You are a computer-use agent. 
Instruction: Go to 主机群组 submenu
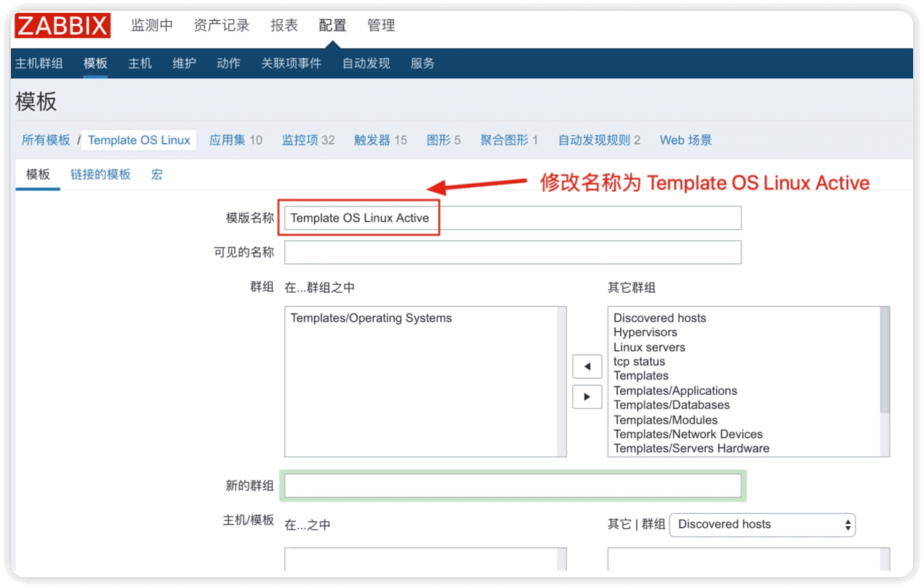39,63
